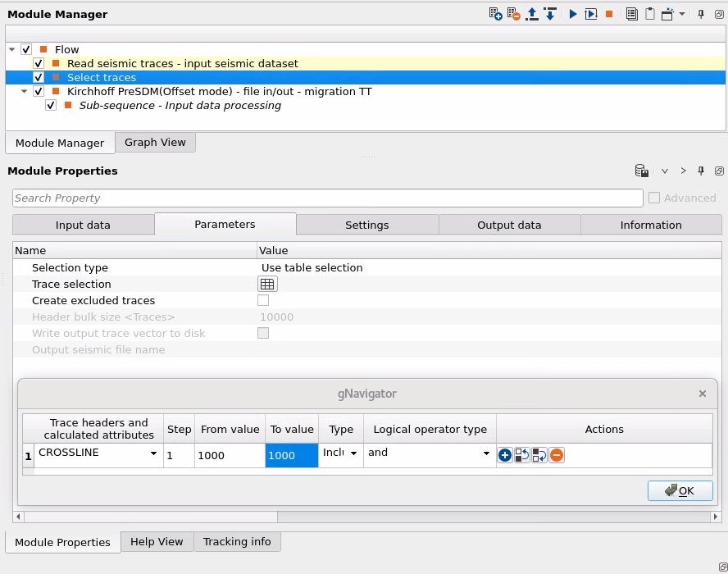Toggle the Create excluded traces checkbox

(x=263, y=300)
